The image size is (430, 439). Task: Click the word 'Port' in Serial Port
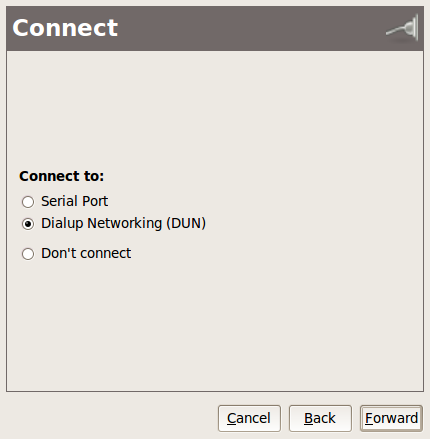(95, 201)
